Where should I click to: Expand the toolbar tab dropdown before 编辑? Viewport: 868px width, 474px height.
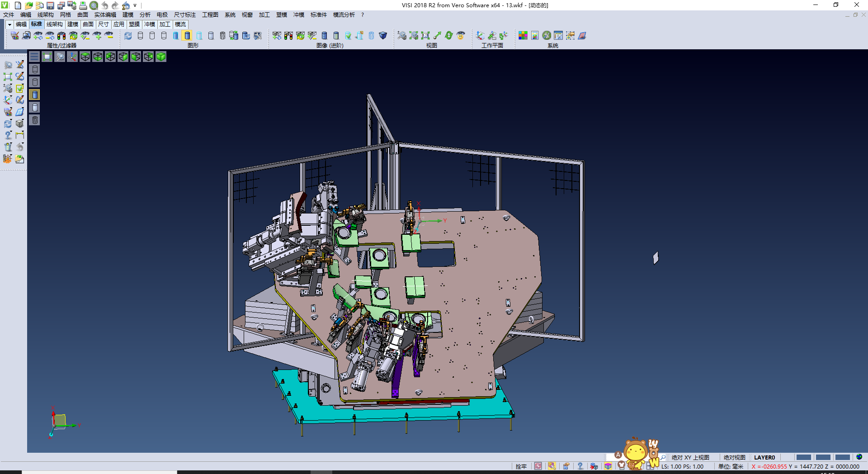pos(9,24)
